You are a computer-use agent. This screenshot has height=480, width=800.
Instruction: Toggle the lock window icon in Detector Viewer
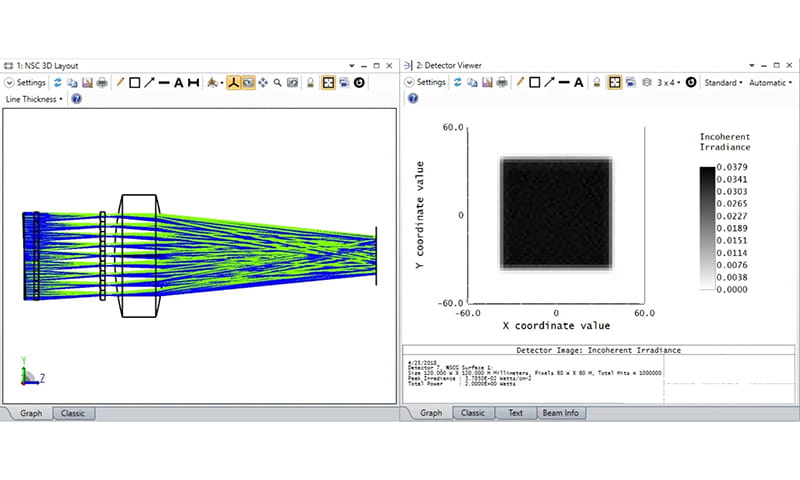pyautogui.click(x=597, y=83)
